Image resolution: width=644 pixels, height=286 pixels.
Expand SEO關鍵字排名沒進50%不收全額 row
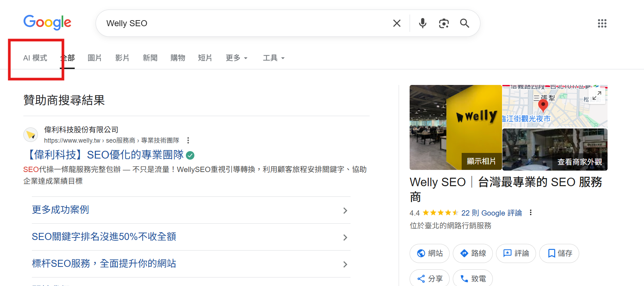pyautogui.click(x=191, y=237)
